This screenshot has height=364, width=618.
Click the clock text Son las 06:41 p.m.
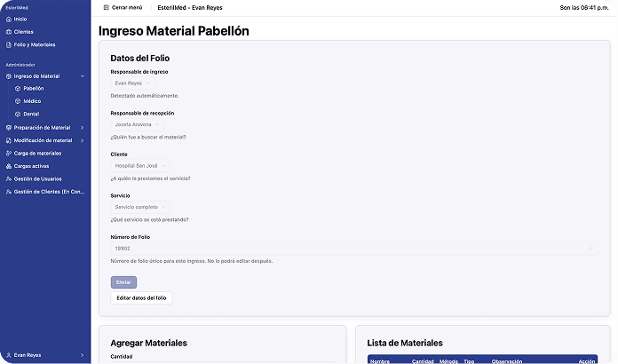coord(584,7)
